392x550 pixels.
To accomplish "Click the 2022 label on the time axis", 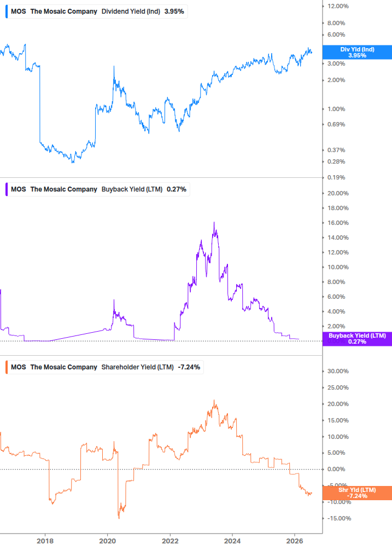I will [170, 541].
